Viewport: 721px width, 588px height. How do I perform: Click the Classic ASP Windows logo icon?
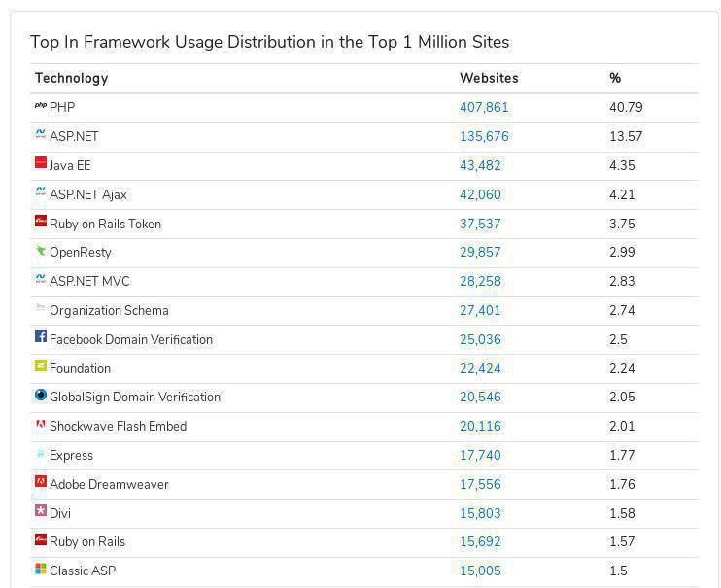pyautogui.click(x=41, y=569)
